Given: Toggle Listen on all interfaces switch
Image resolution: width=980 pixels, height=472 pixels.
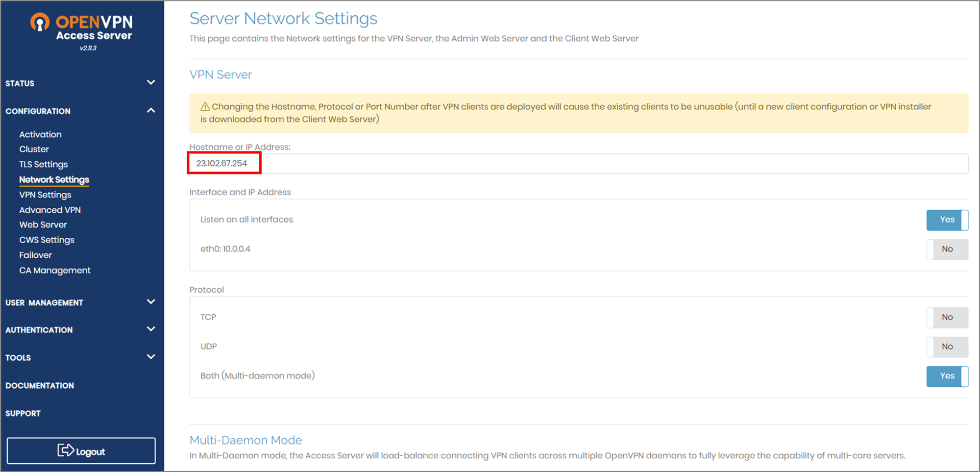Looking at the screenshot, I should click(x=947, y=220).
